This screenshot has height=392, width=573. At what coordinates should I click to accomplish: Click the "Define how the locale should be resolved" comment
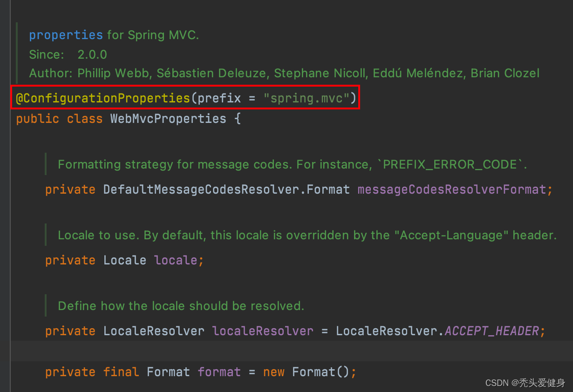181,306
